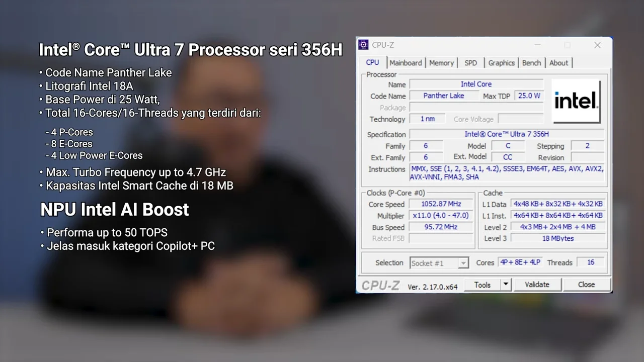Expand the Socket #1 selection dropdown
Image resolution: width=644 pixels, height=362 pixels.
pyautogui.click(x=463, y=263)
